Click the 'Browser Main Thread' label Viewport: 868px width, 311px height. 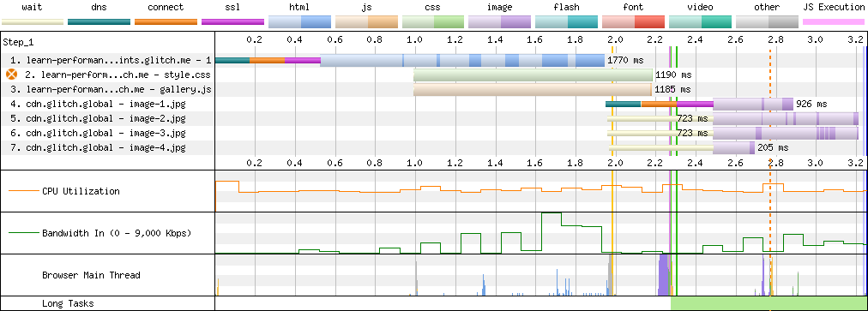point(91,275)
